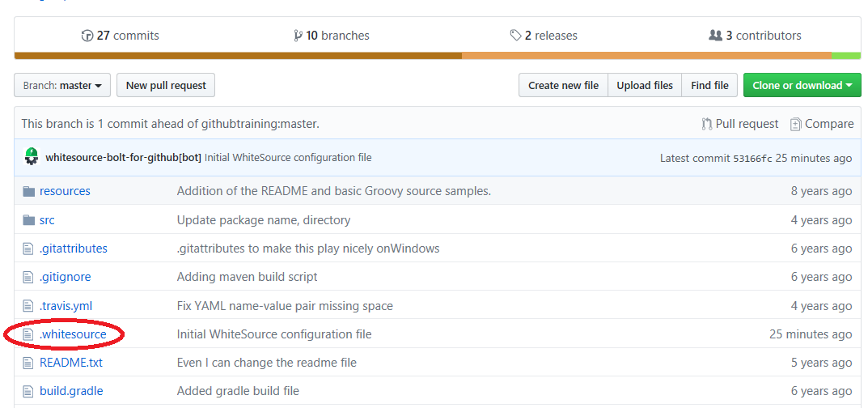View the 10 branches link
Viewport: 868px width, 408px height.
332,36
